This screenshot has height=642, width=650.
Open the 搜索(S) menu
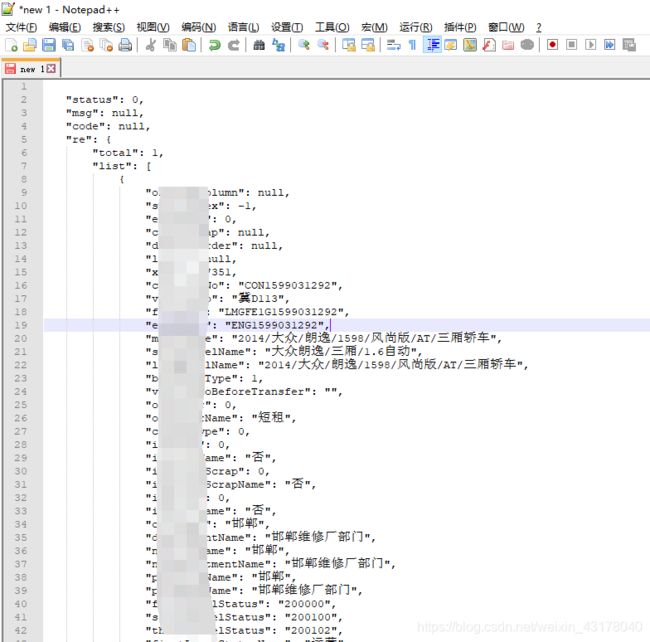[109, 27]
